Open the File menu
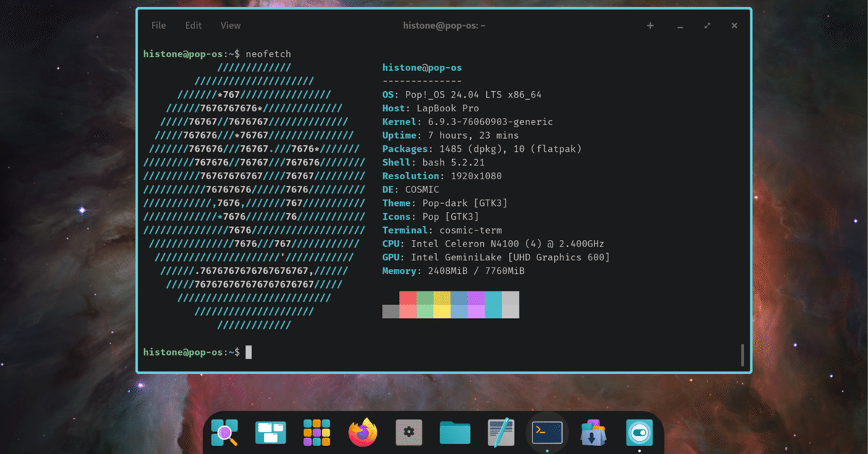 tap(158, 25)
